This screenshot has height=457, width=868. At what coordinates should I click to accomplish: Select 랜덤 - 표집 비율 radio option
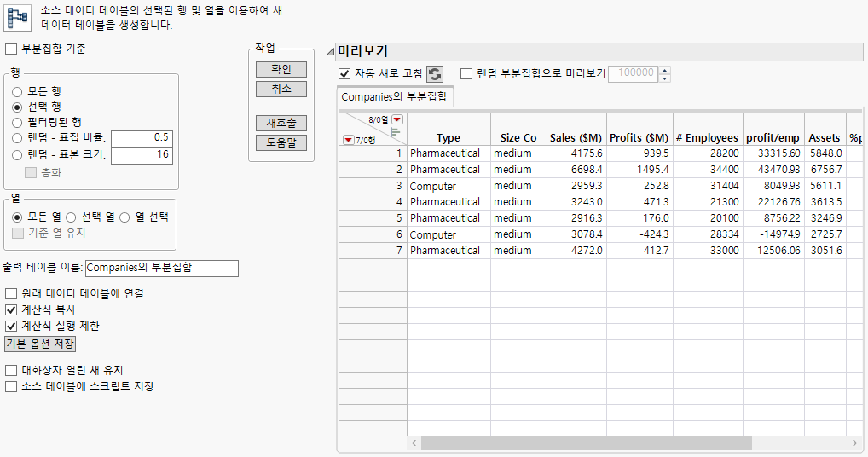[17, 138]
